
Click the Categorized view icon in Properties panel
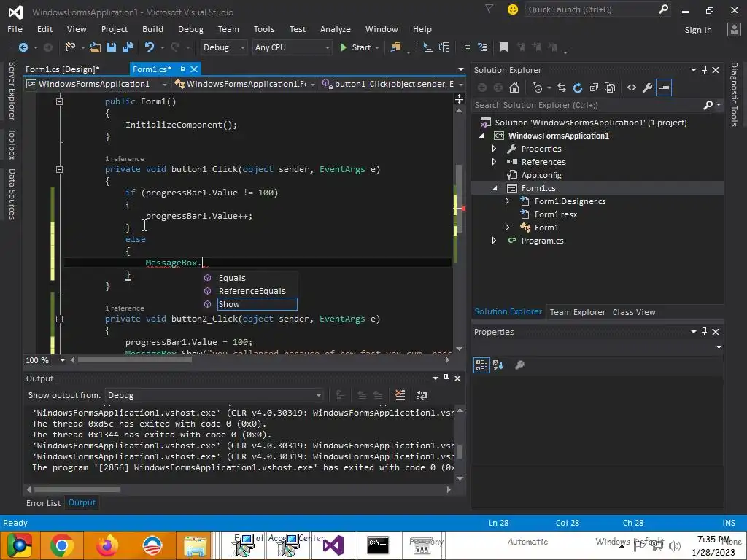click(481, 365)
